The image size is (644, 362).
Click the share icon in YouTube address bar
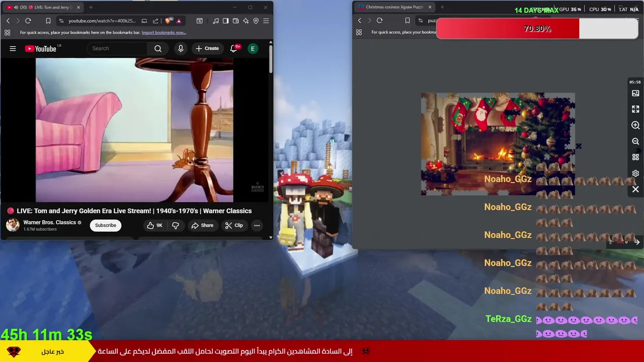pos(155,21)
